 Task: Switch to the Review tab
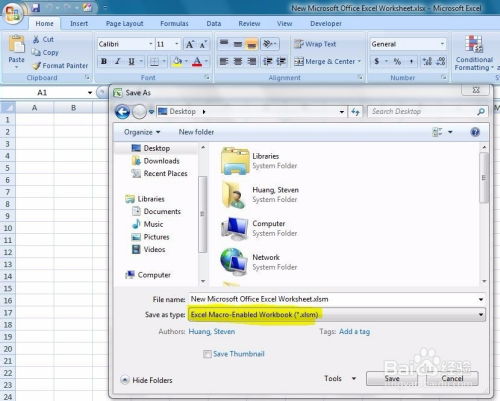pyautogui.click(x=249, y=24)
